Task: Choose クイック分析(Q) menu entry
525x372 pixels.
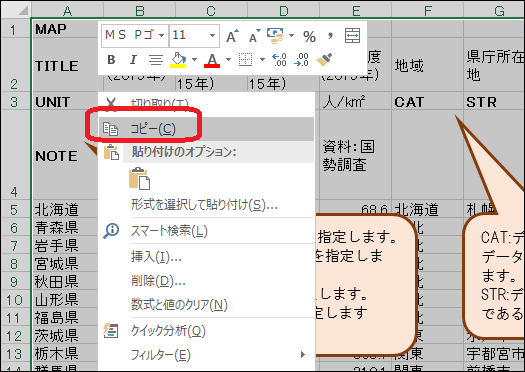Action: click(207, 331)
